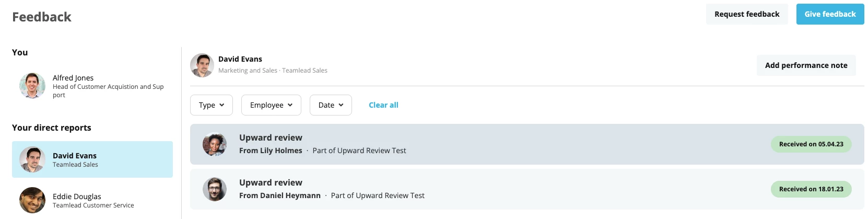
Task: Click the Request feedback button
Action: tap(747, 14)
